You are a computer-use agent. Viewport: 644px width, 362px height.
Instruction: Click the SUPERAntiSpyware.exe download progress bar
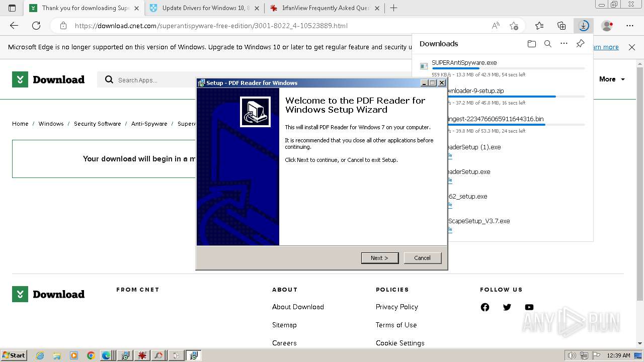coord(508,68)
